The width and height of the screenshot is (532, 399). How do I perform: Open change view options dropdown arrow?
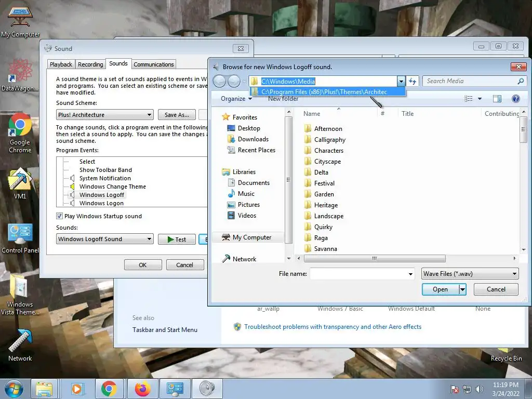pyautogui.click(x=480, y=99)
